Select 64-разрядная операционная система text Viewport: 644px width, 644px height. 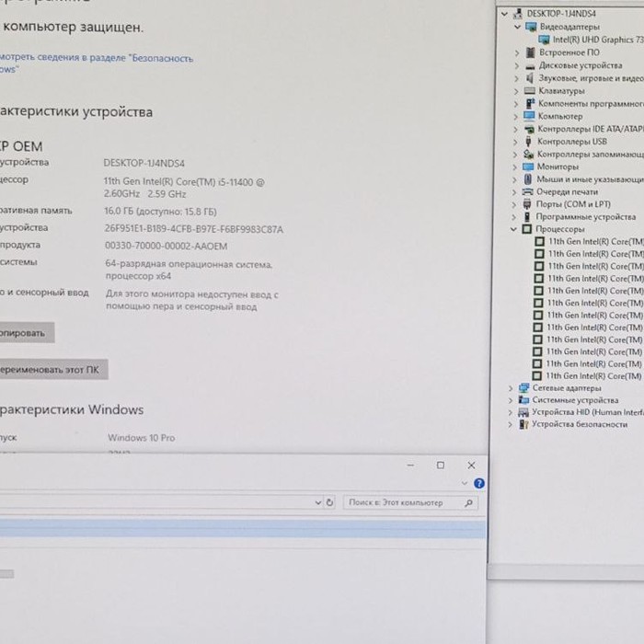pyautogui.click(x=189, y=264)
